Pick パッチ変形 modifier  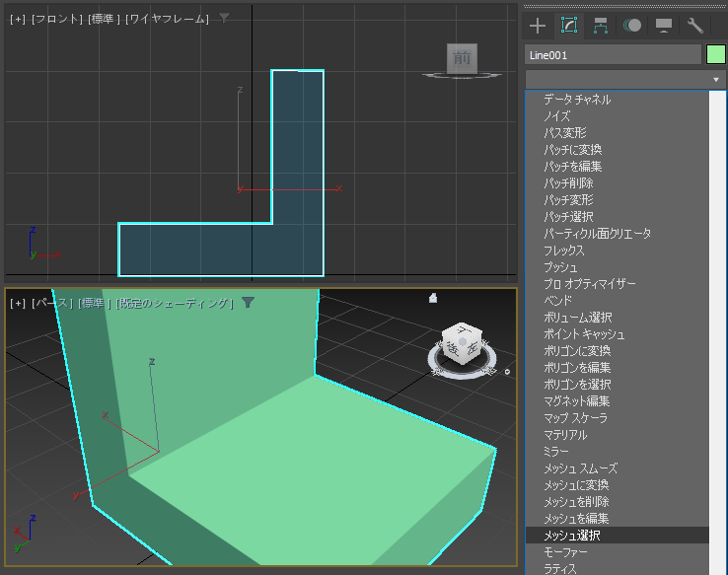pyautogui.click(x=618, y=199)
